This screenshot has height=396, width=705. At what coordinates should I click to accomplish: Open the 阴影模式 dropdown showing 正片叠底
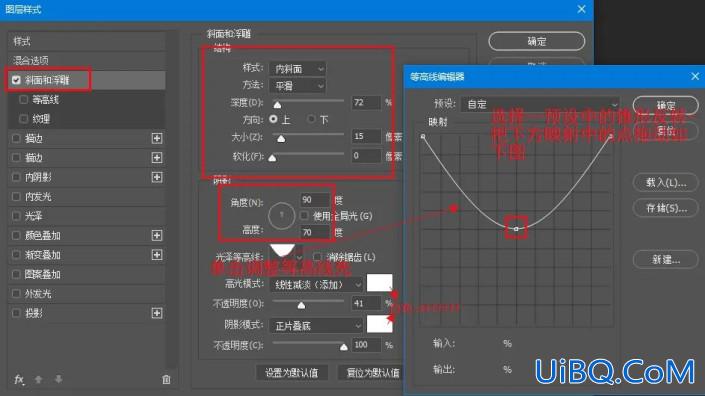[316, 325]
